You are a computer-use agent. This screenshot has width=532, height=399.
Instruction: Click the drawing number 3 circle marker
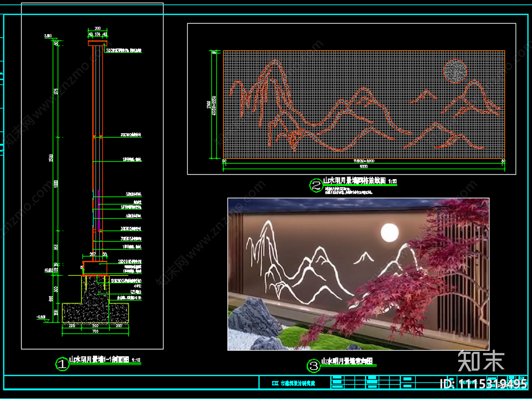point(314,366)
